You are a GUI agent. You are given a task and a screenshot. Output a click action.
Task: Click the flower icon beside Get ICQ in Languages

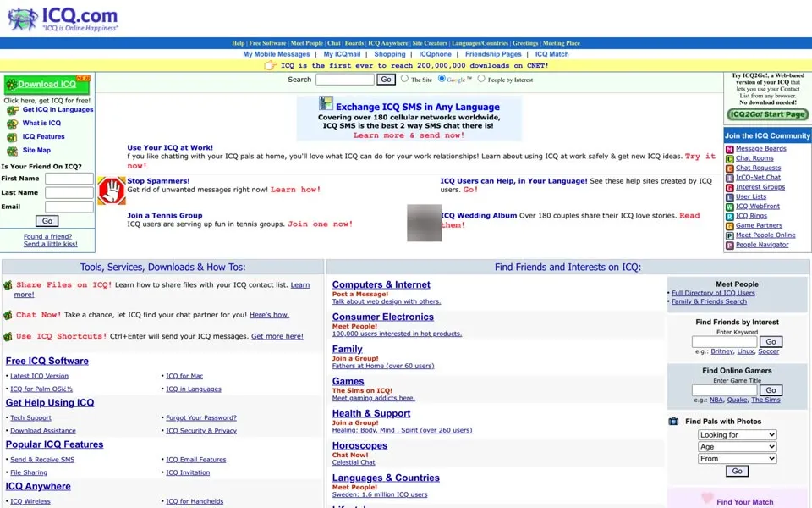(13, 110)
